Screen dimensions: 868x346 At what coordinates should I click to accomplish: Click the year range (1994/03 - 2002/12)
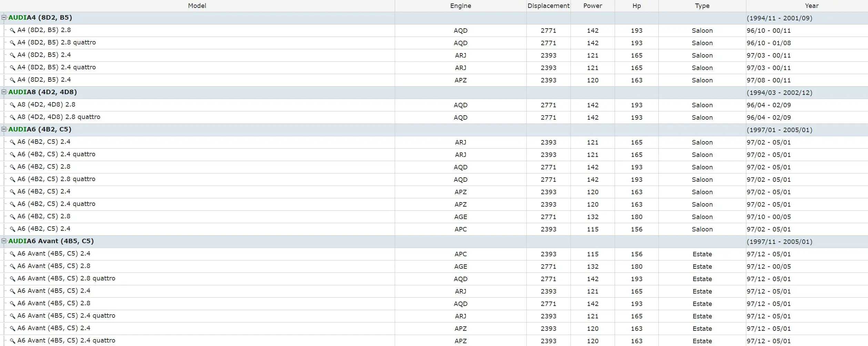[x=779, y=93]
